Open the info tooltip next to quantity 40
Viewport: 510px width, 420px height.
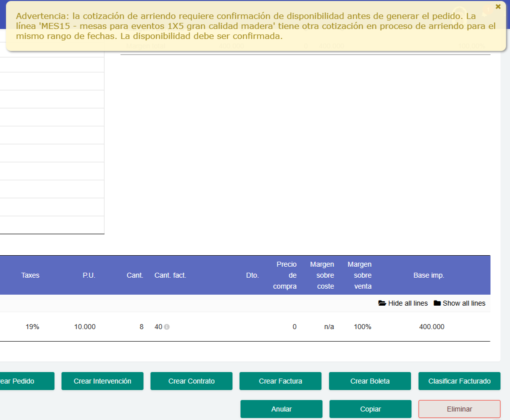[x=166, y=327]
